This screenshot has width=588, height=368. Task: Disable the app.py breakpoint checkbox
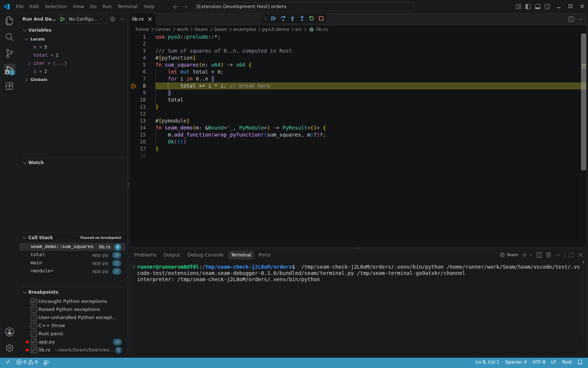click(34, 342)
